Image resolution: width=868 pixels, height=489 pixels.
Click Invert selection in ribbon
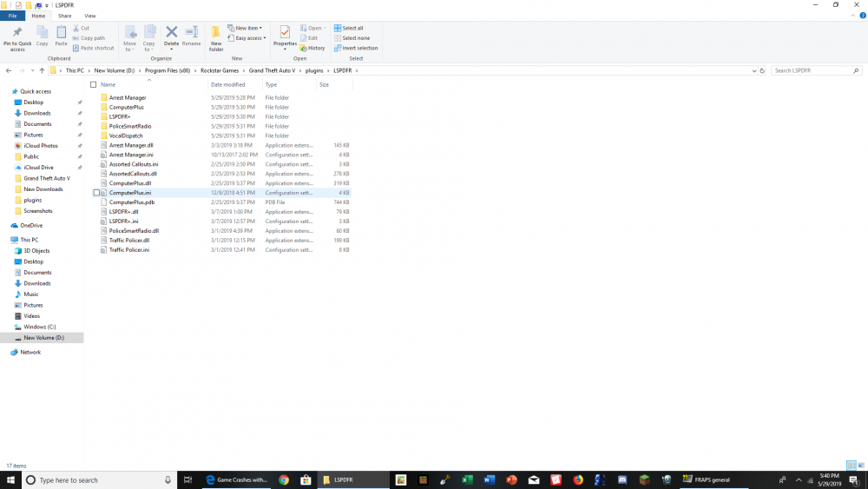click(356, 48)
